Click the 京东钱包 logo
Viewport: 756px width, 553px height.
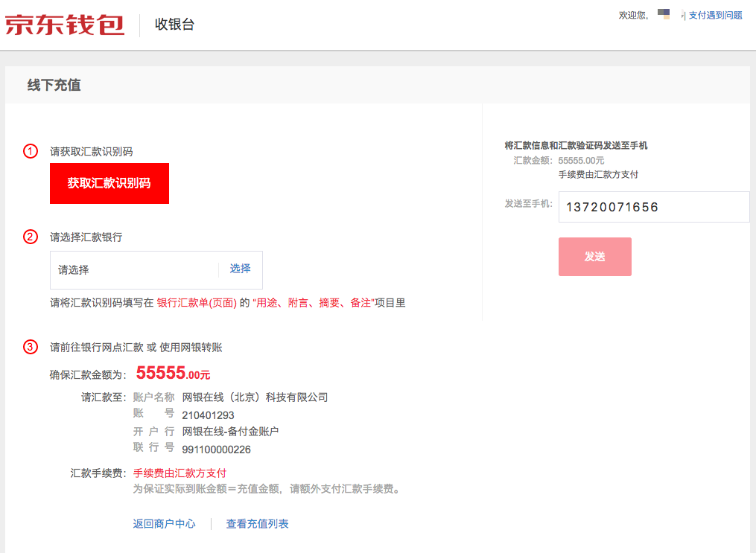click(x=65, y=25)
